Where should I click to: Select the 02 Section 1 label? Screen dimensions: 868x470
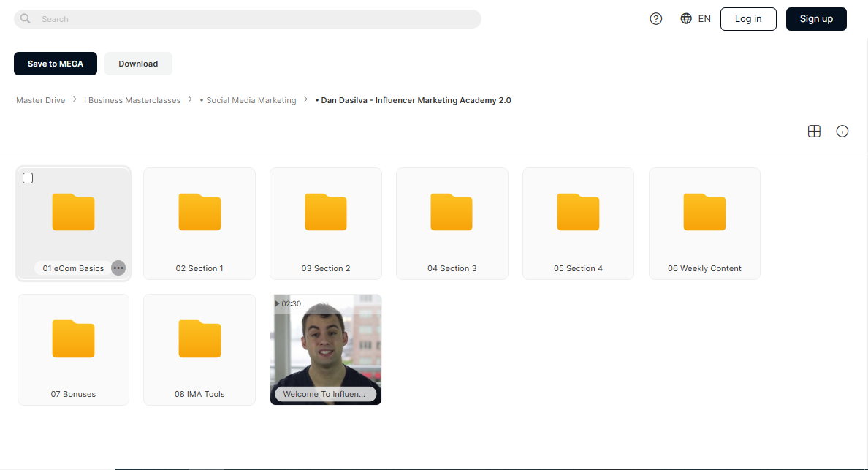(199, 268)
